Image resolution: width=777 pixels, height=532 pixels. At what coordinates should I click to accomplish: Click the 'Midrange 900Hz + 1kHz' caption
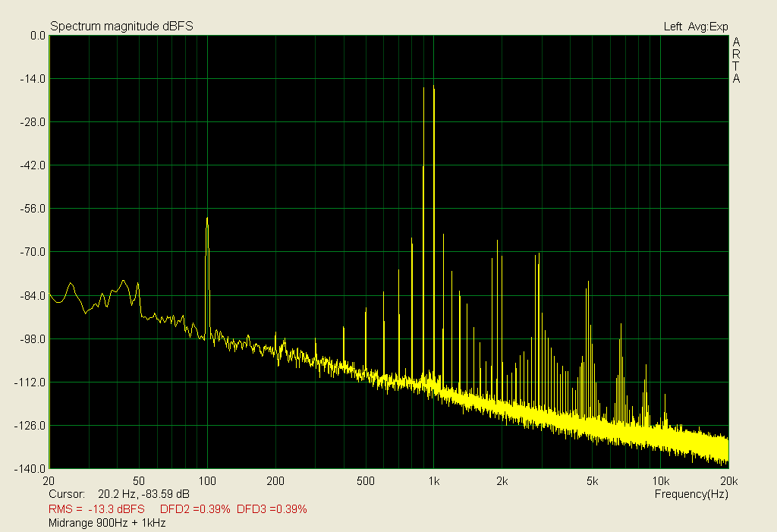(107, 523)
